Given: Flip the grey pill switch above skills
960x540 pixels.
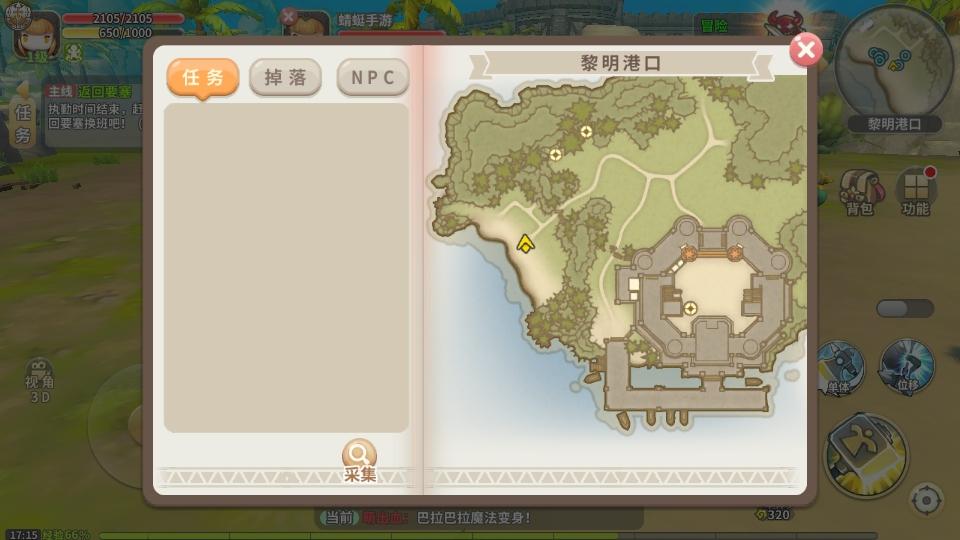Looking at the screenshot, I should pyautogui.click(x=905, y=308).
